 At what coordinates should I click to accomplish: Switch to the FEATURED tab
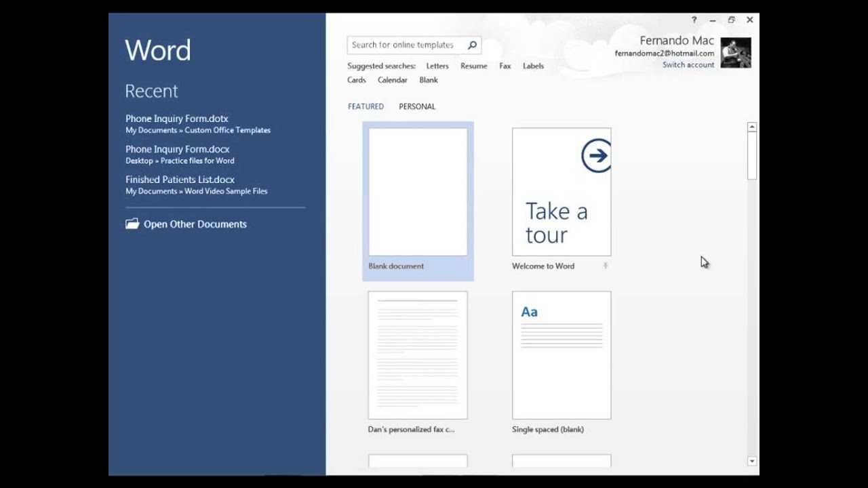366,106
